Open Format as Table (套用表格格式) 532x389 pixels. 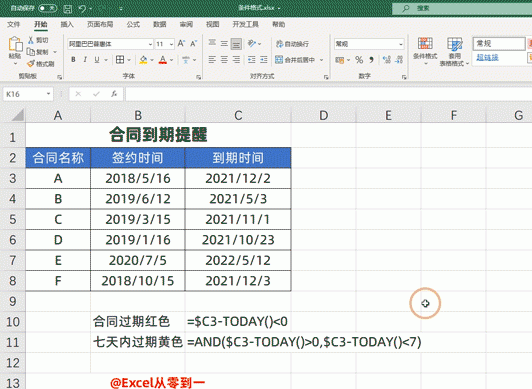coord(454,52)
